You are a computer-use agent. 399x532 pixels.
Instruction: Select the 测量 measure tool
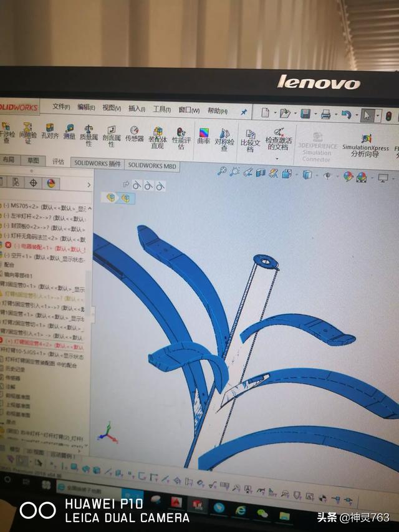coord(69,132)
